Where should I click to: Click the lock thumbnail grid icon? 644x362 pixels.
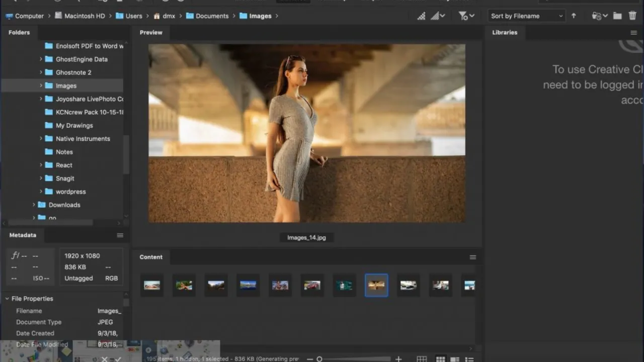(422, 359)
